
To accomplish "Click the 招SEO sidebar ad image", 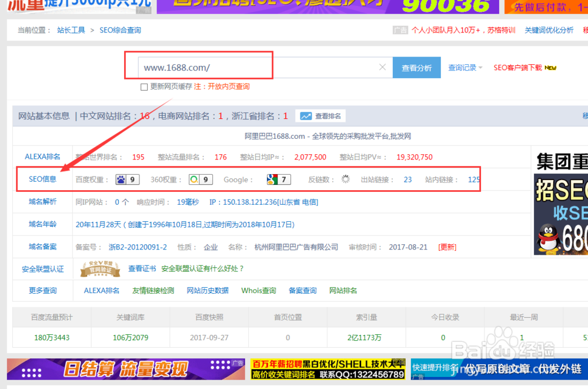I will point(561,214).
